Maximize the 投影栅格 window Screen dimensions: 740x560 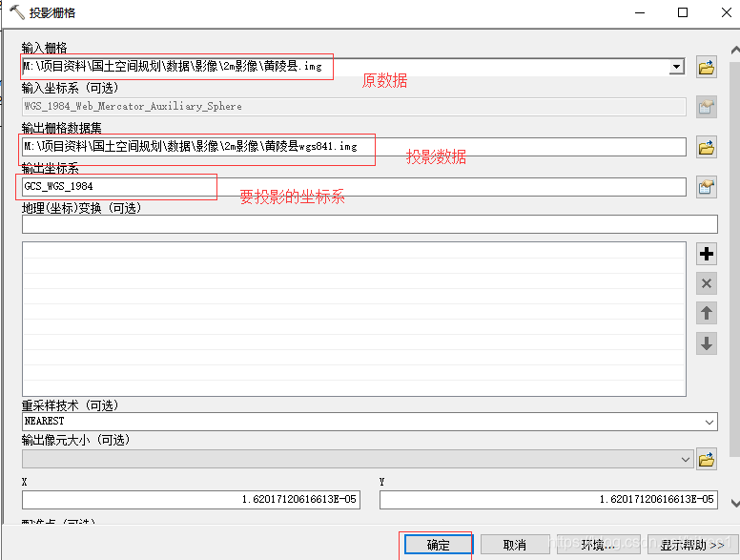[x=683, y=12]
